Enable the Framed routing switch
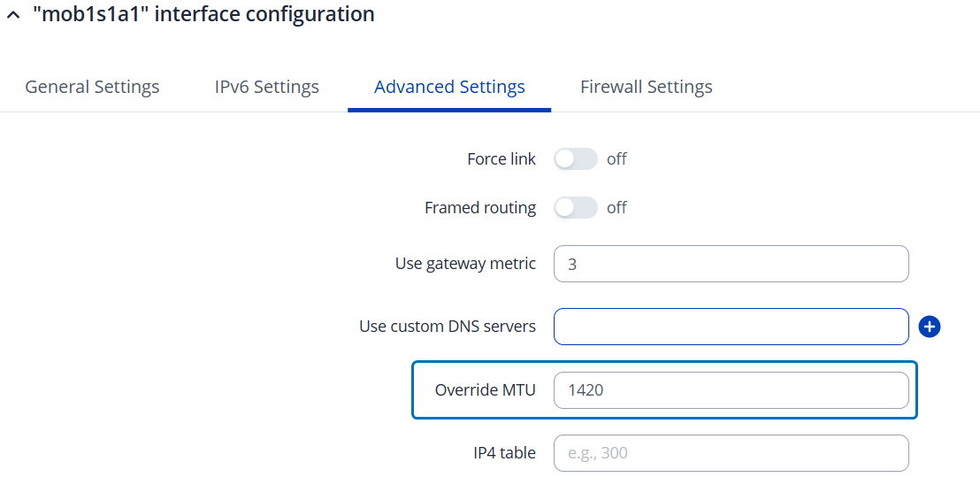 pyautogui.click(x=576, y=208)
